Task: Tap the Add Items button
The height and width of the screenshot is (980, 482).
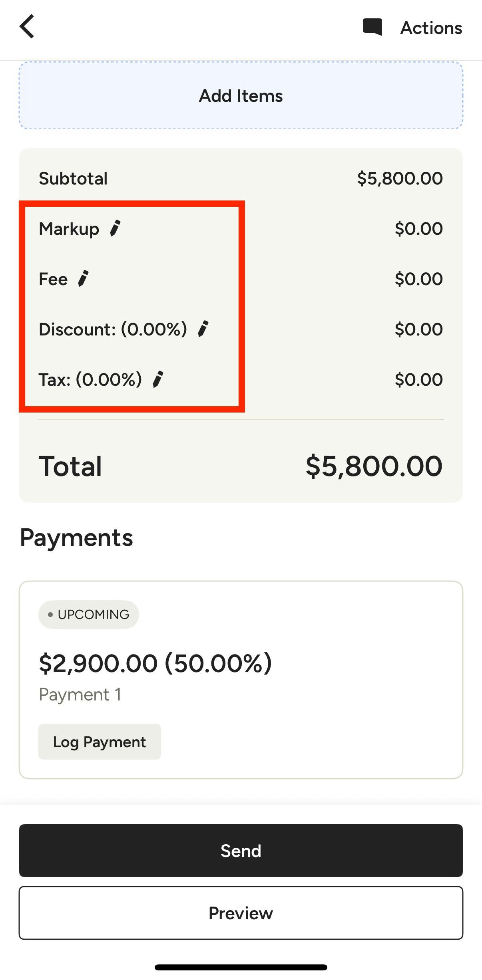Action: click(241, 95)
